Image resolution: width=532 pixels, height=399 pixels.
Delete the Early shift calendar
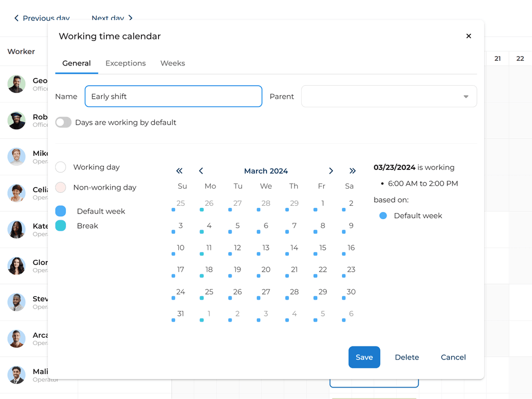click(x=407, y=357)
